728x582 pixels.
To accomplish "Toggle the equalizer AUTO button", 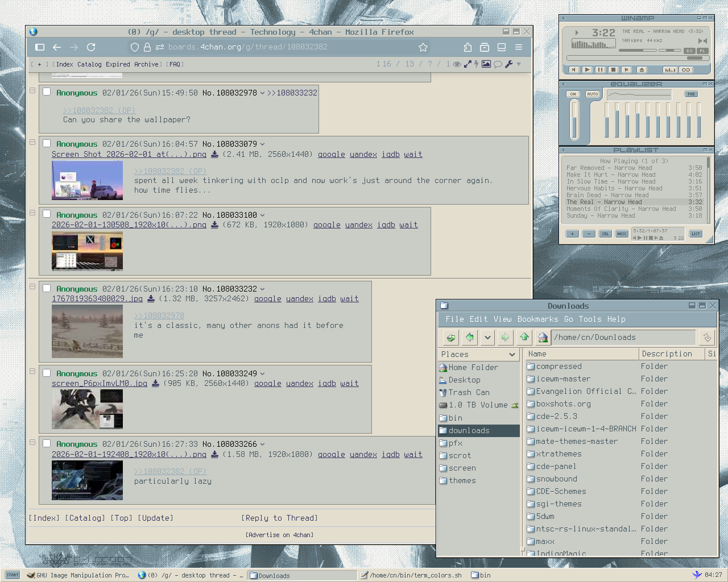I will tap(593, 94).
